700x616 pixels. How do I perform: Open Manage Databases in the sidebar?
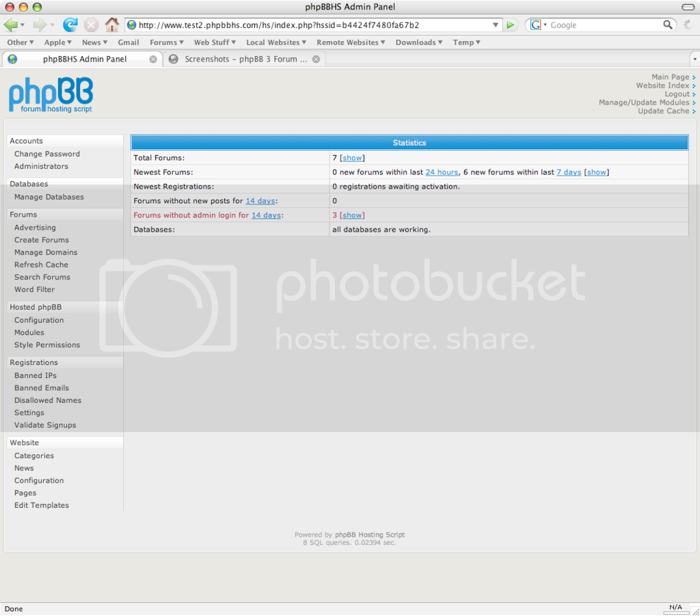click(49, 197)
